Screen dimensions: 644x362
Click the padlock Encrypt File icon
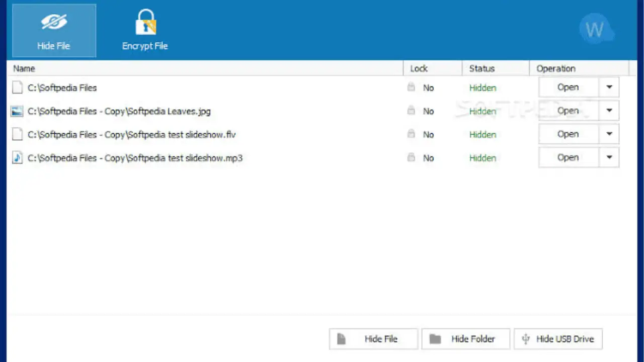click(x=145, y=22)
